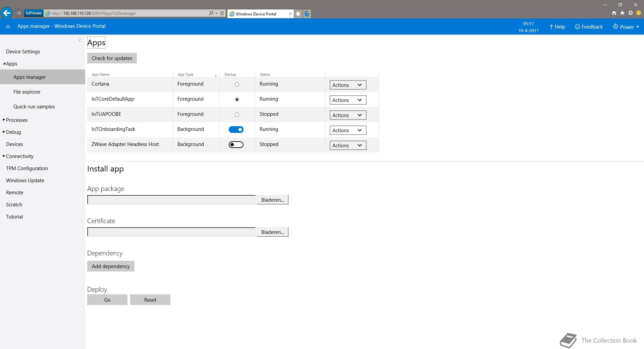The image size is (644, 349).
Task: Open Actions dropdown for IoTCoreDefaultApp
Action: pos(348,100)
